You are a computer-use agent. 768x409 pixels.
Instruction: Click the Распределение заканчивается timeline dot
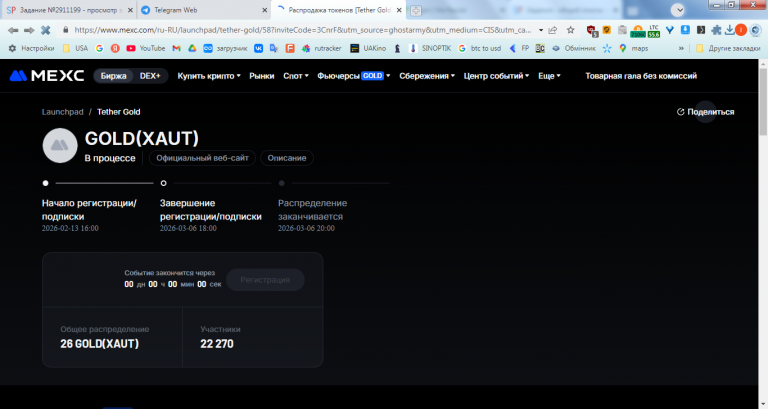tap(282, 183)
